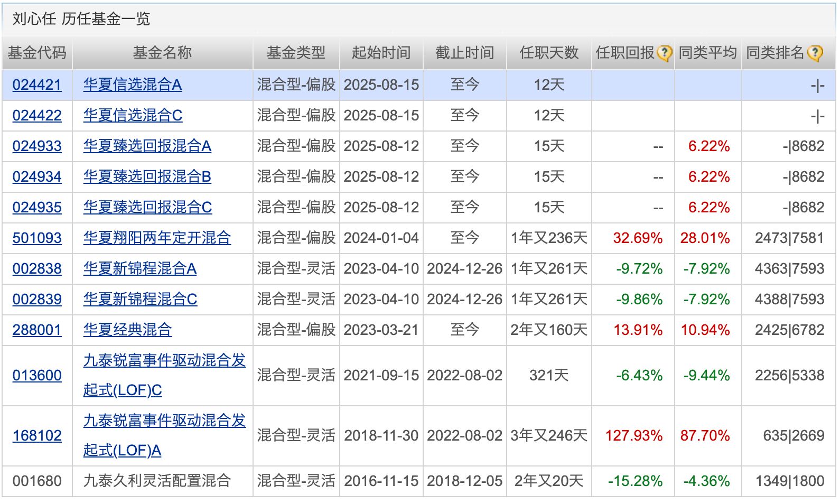Open 华夏信选混合A fund page
840x504 pixels.
pos(132,85)
